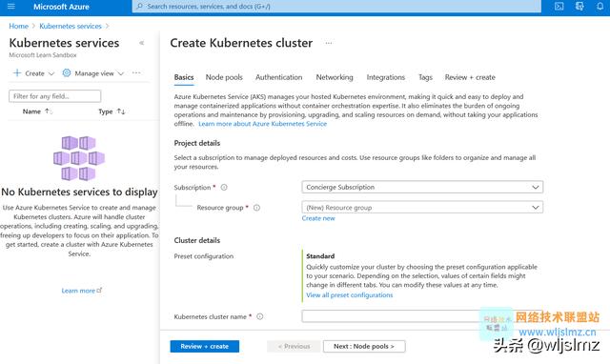The width and height of the screenshot is (610, 364).
Task: Open the Resource group dropdown
Action: pyautogui.click(x=422, y=208)
